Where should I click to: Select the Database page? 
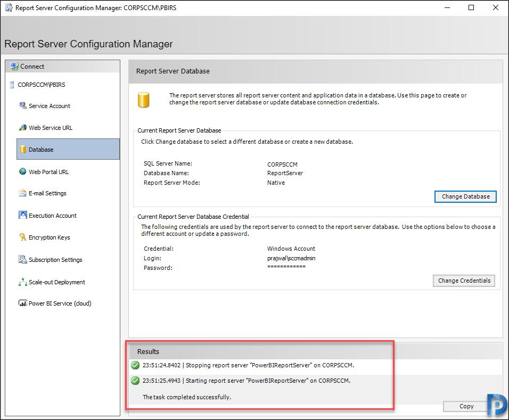click(68, 149)
